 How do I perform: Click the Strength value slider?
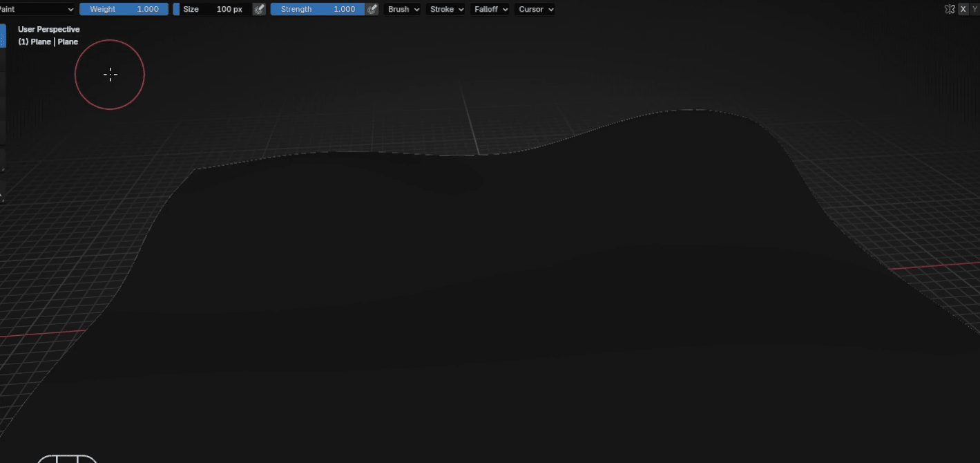tap(318, 9)
